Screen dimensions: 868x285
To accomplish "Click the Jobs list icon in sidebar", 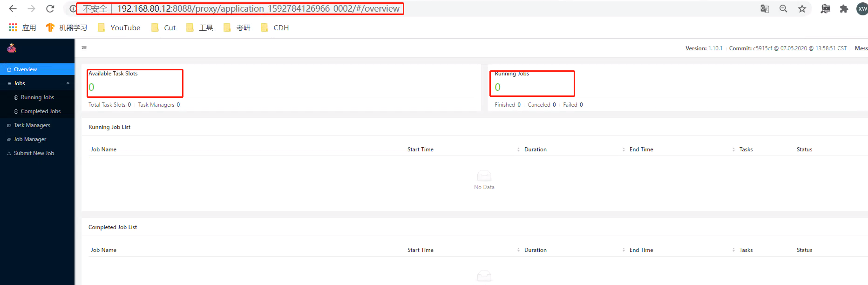I will pyautogui.click(x=9, y=83).
